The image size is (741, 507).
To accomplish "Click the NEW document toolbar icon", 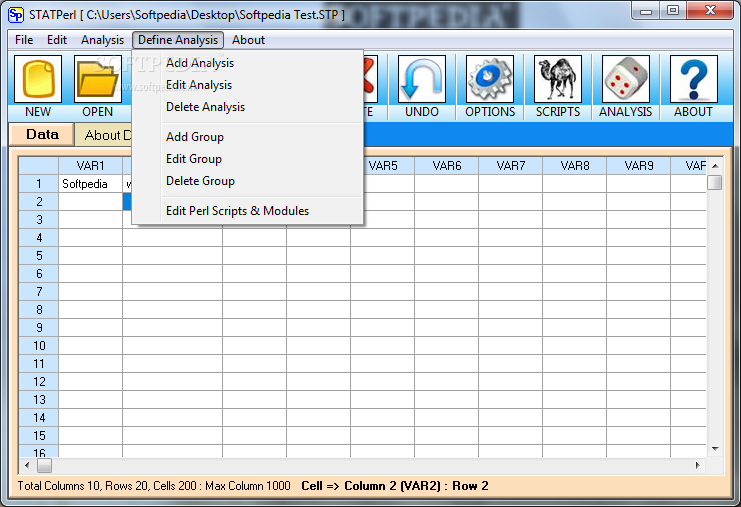I will 38,79.
